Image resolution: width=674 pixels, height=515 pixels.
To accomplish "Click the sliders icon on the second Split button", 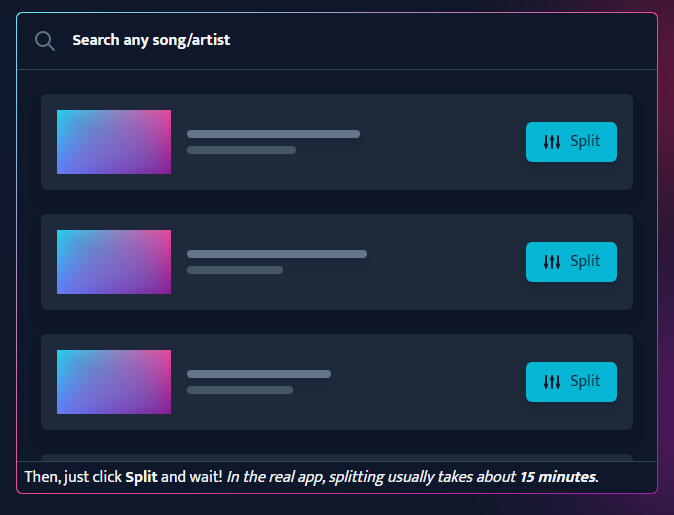I will coord(552,262).
